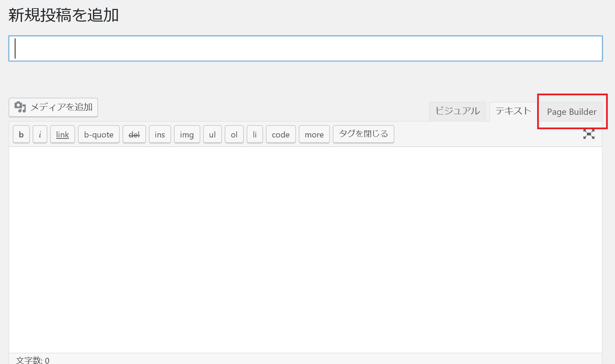Open the Page Builder tab
This screenshot has width=615, height=364.
tap(571, 112)
